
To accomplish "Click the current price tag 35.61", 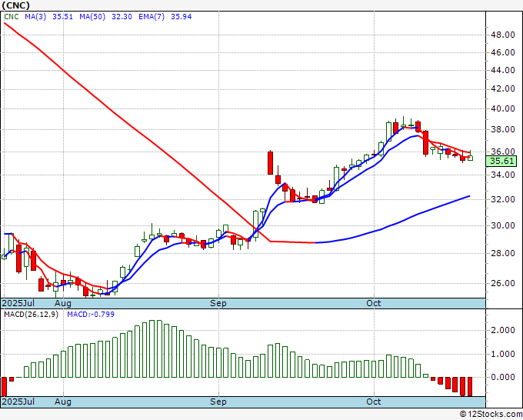I will click(x=502, y=161).
